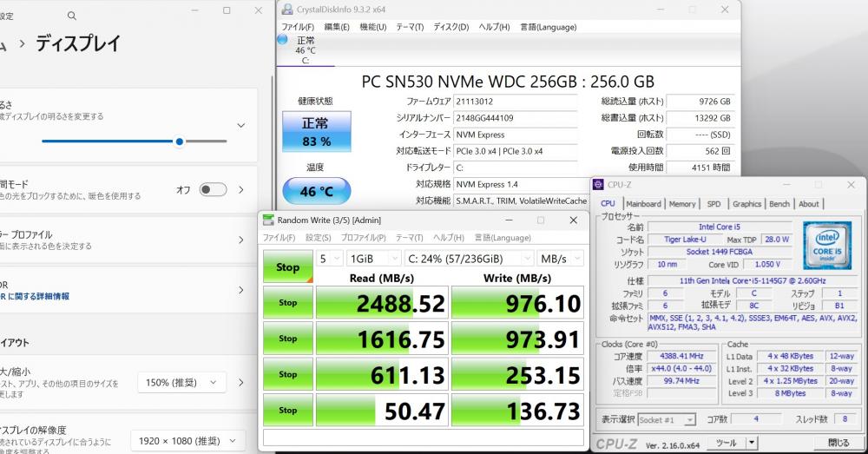This screenshot has width=868, height=454.
Task: Switch to the CPU-Z Memory tab
Action: click(x=682, y=204)
